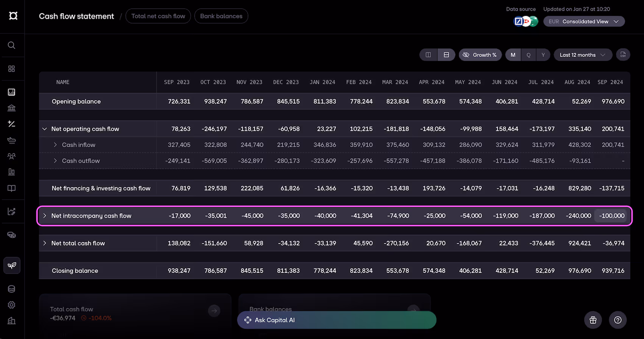Click the Closing balance row label
The width and height of the screenshot is (644, 339).
point(75,271)
